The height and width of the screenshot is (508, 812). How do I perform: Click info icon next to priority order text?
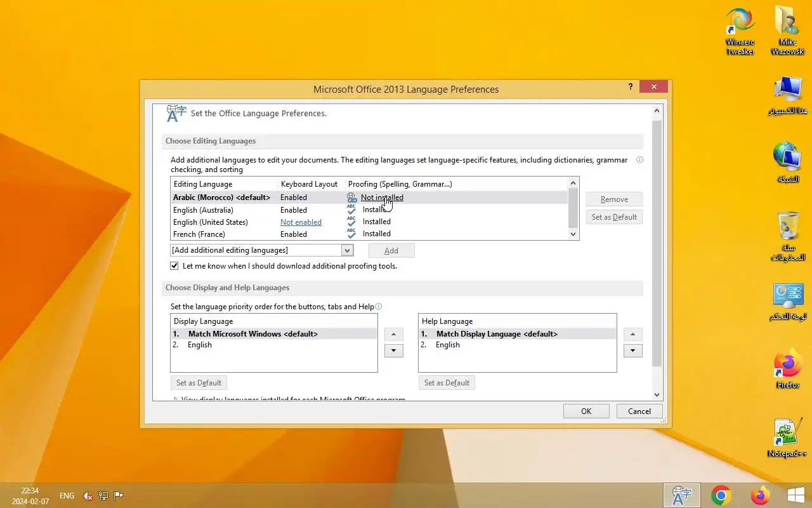379,307
